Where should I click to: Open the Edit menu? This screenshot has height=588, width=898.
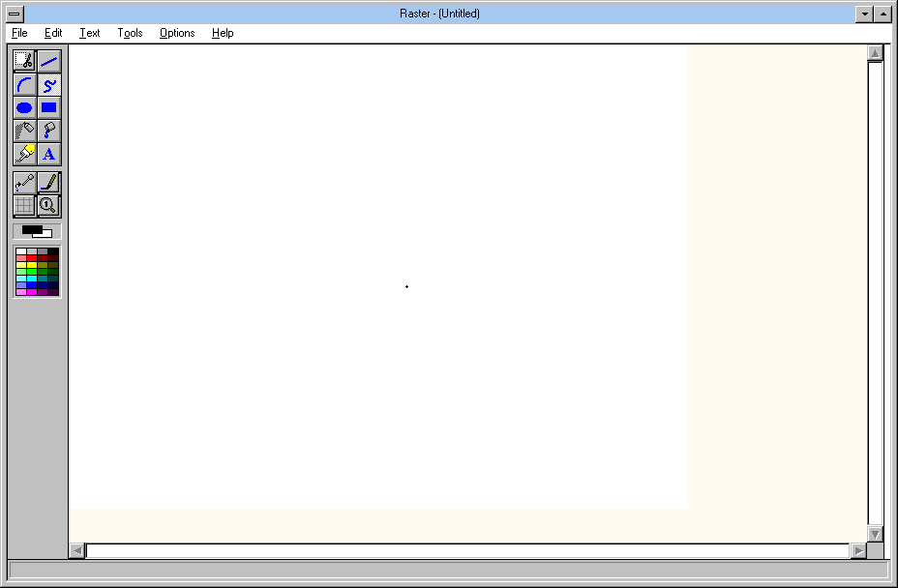pos(53,33)
